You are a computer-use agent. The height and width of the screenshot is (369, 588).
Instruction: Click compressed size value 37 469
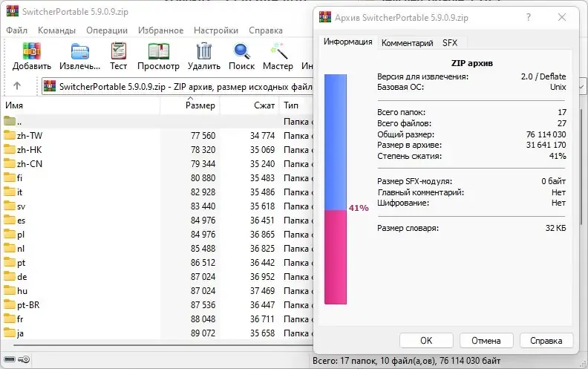coord(263,290)
